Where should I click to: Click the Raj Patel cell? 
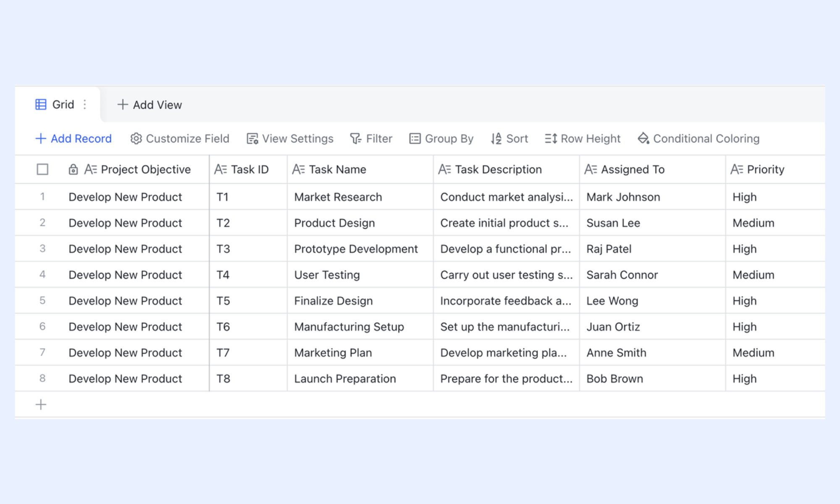653,249
